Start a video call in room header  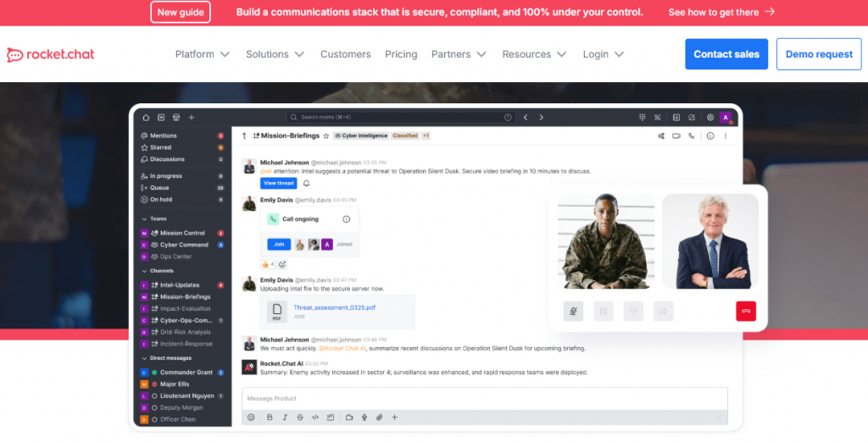[676, 135]
